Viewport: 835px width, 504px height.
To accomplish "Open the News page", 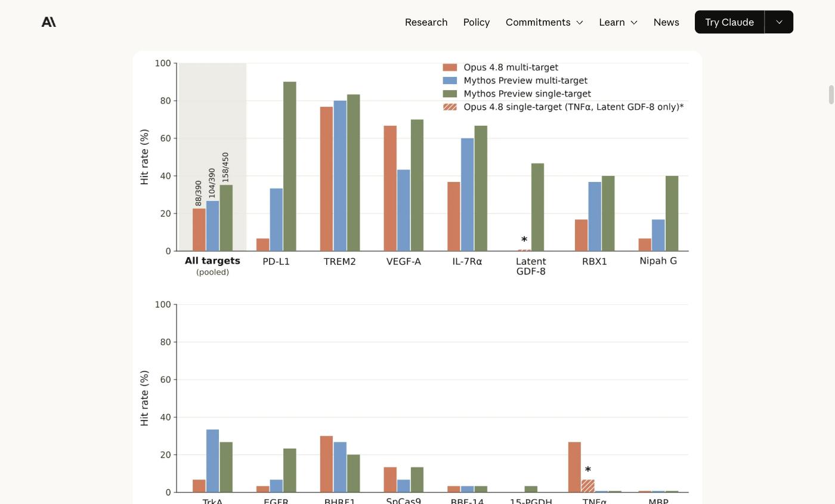I will coord(666,22).
